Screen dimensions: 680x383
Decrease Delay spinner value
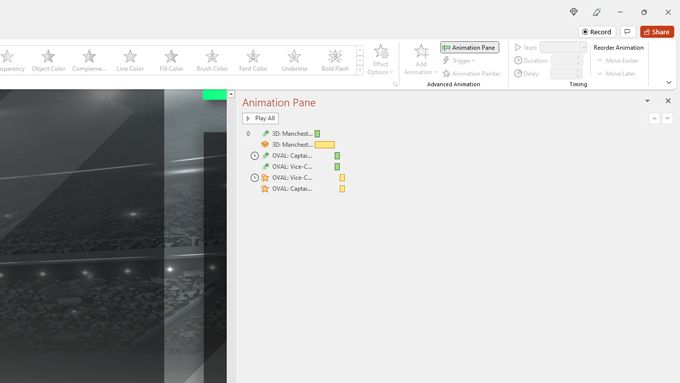click(578, 76)
